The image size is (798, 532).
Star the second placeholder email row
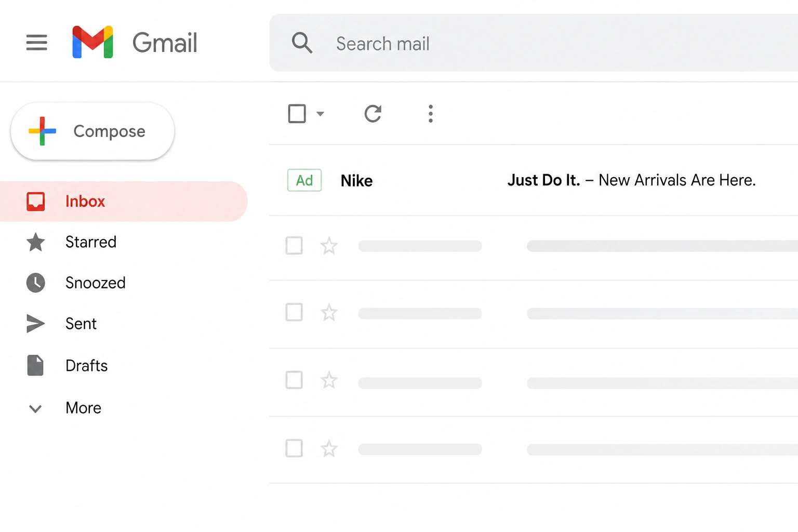[329, 313]
